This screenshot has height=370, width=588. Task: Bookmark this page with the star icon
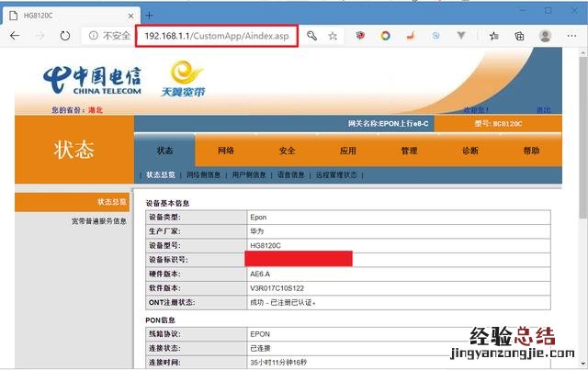pyautogui.click(x=334, y=36)
